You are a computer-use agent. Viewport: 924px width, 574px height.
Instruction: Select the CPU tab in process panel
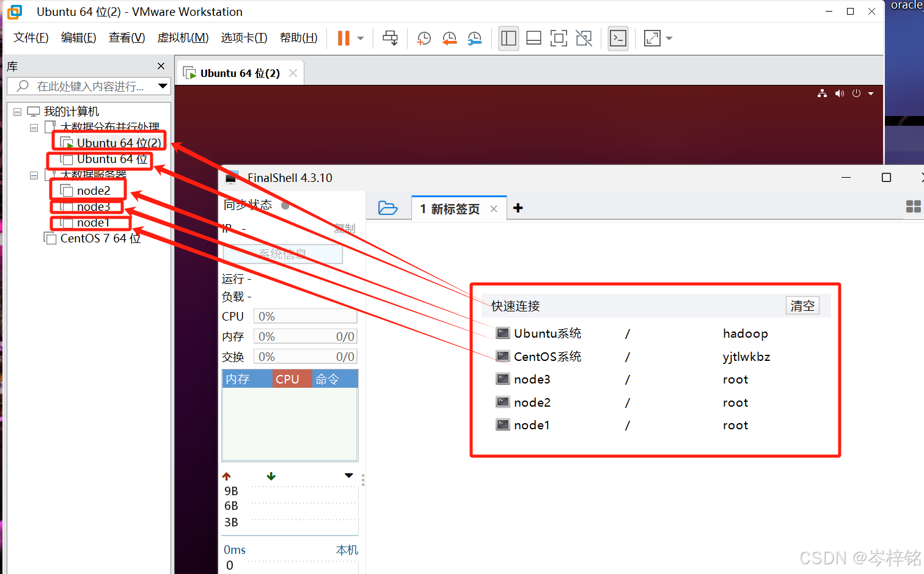pyautogui.click(x=292, y=379)
